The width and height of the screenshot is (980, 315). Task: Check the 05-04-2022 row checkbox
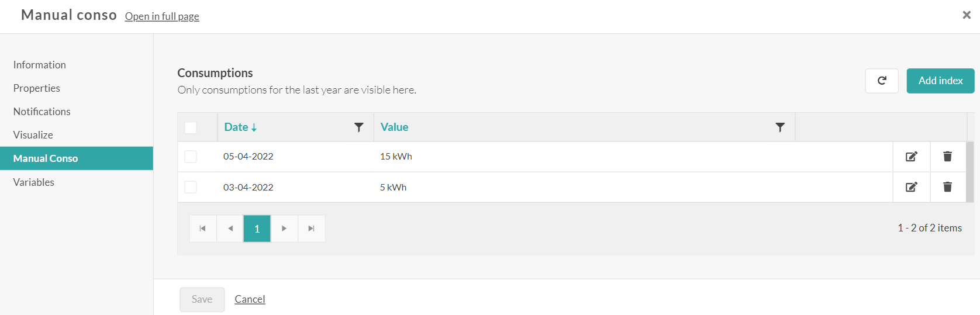click(x=191, y=157)
